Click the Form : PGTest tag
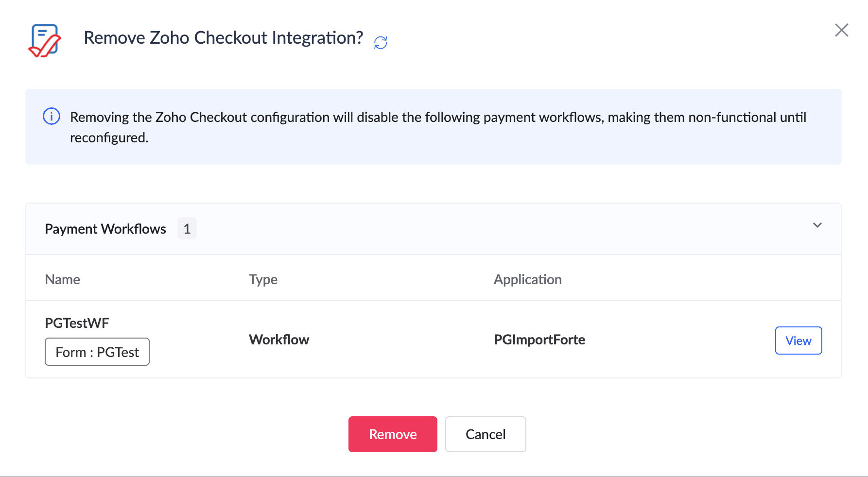The height and width of the screenshot is (477, 868). (97, 352)
